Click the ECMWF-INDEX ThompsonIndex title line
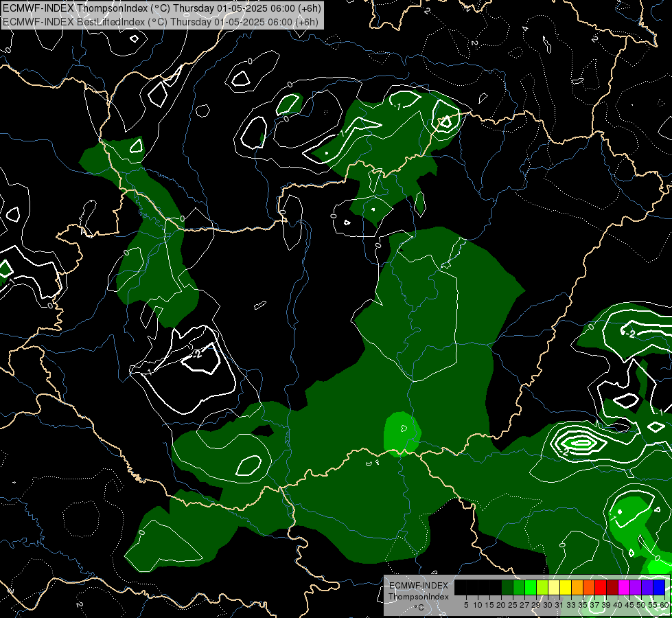This screenshot has width=672, height=618. [162, 8]
